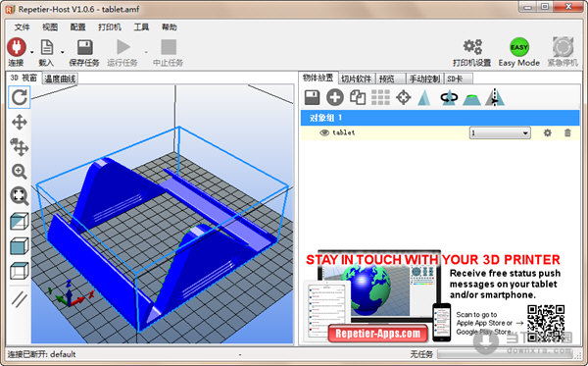This screenshot has height=366, width=588.
Task: Click the mirror object icon
Action: tap(495, 97)
